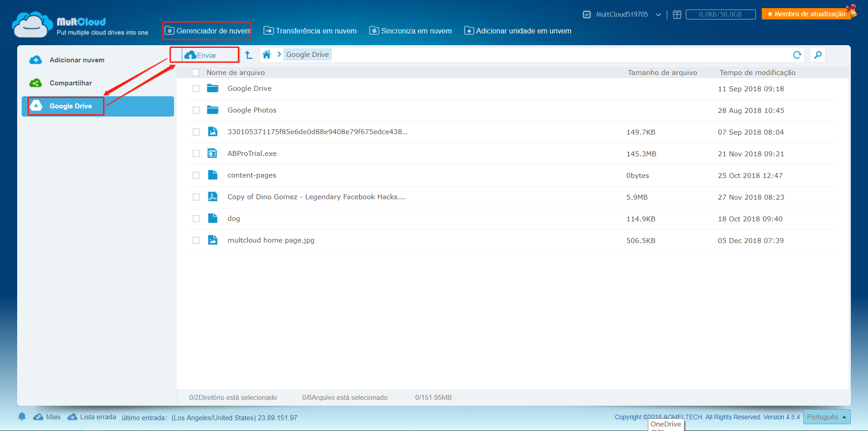Expand the MultCloud519705 account dropdown arrow
The width and height of the screenshot is (868, 431).
658,15
